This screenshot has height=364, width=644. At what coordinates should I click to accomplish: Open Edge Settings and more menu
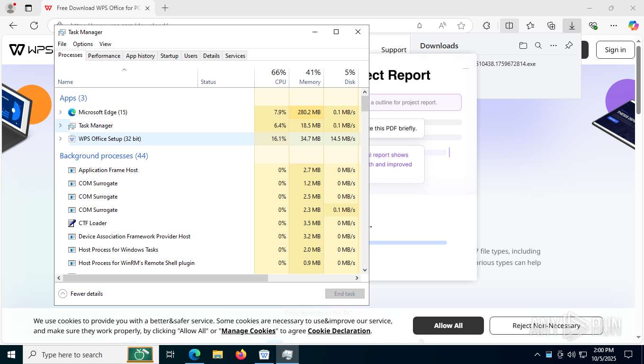click(x=614, y=26)
